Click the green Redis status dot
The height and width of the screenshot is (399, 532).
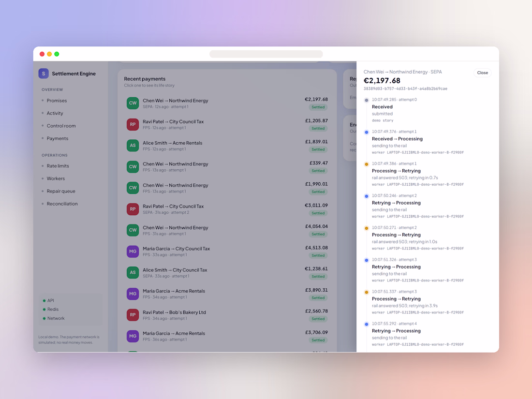[44, 310]
